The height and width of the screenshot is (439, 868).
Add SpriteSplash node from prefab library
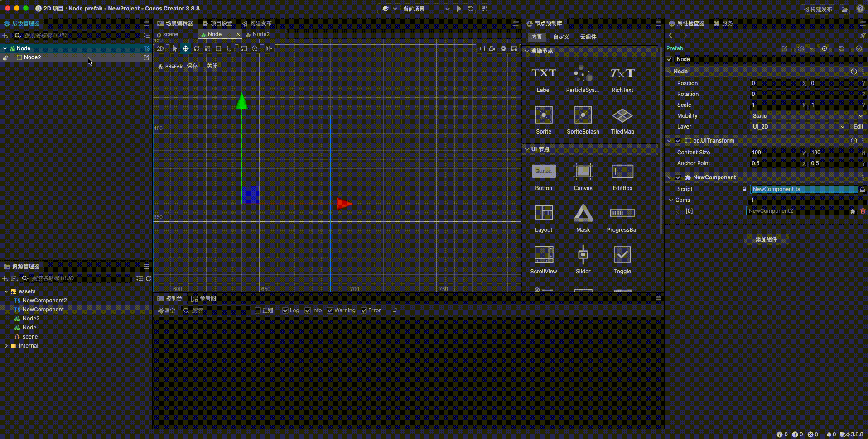click(x=583, y=120)
